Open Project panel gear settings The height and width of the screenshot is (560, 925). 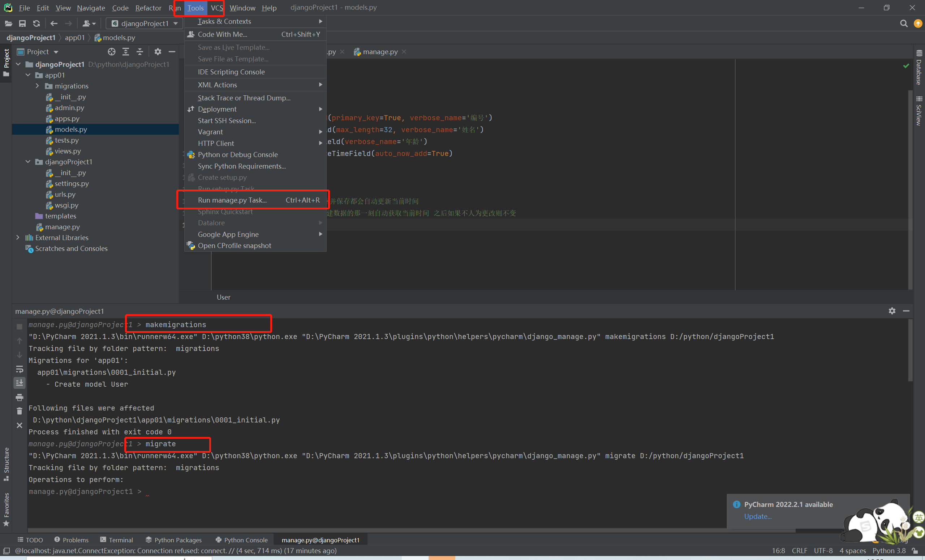158,52
